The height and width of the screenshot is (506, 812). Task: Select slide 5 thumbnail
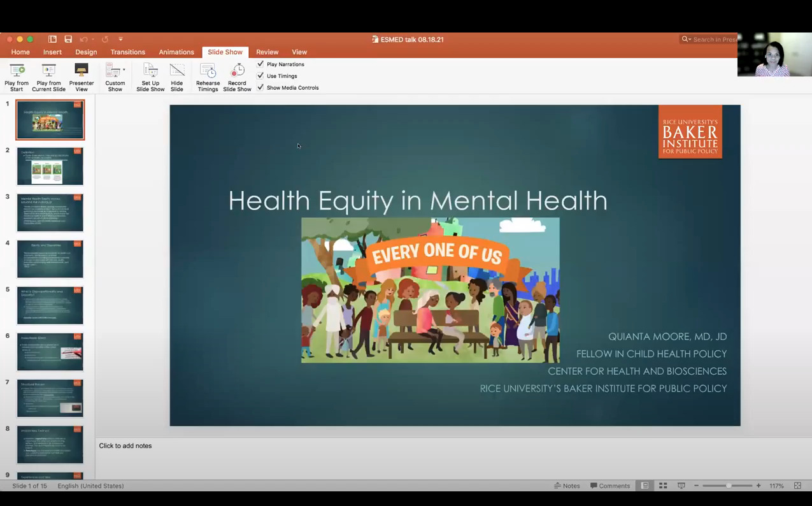[50, 305]
